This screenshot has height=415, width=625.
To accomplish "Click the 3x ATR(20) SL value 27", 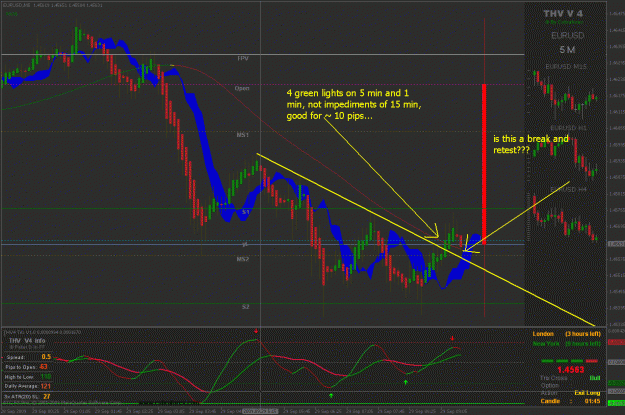I will click(x=47, y=396).
